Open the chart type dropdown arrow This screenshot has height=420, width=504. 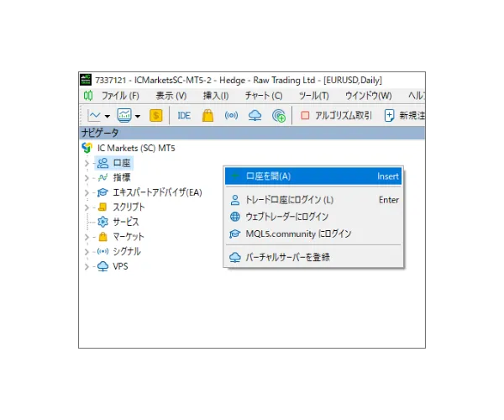(108, 116)
